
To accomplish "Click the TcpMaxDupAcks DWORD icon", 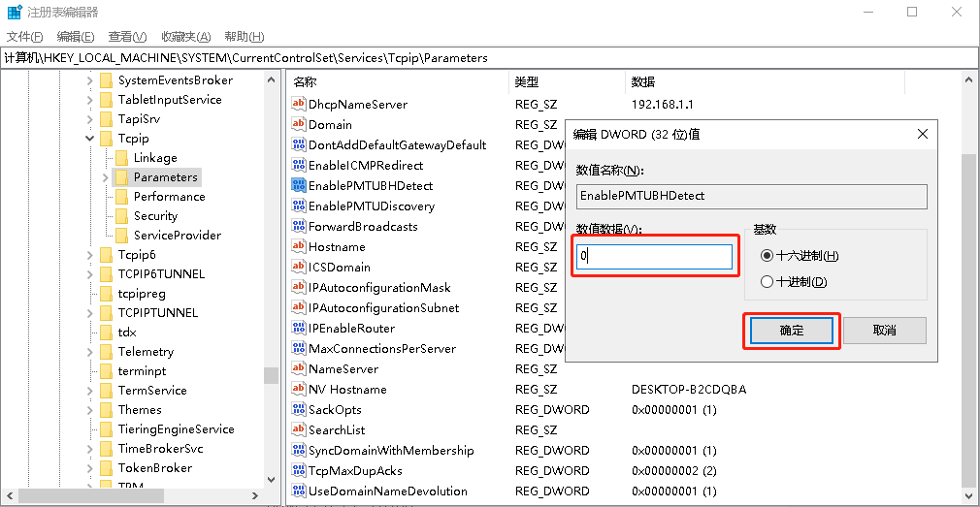I will [x=299, y=470].
